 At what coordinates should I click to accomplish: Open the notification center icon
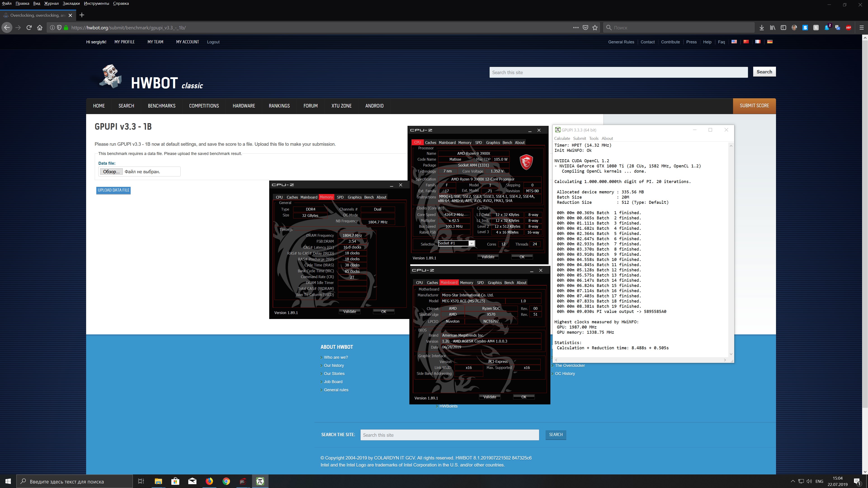tap(857, 481)
